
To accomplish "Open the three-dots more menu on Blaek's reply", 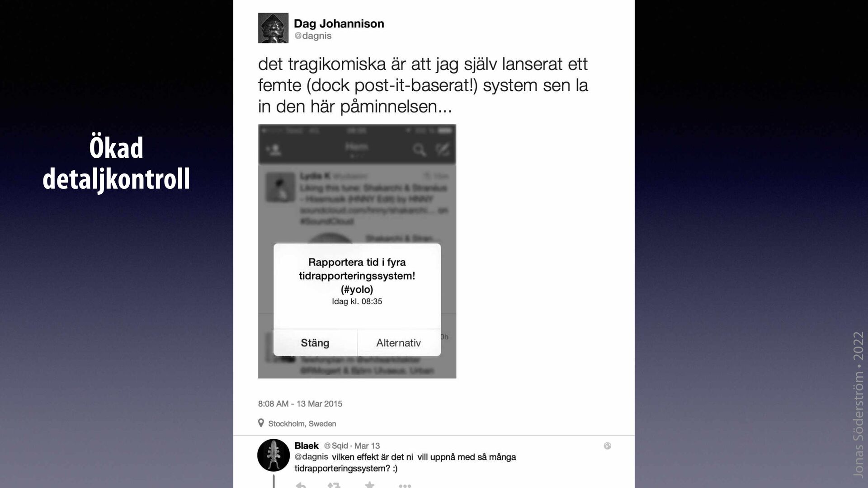I will pyautogui.click(x=405, y=486).
